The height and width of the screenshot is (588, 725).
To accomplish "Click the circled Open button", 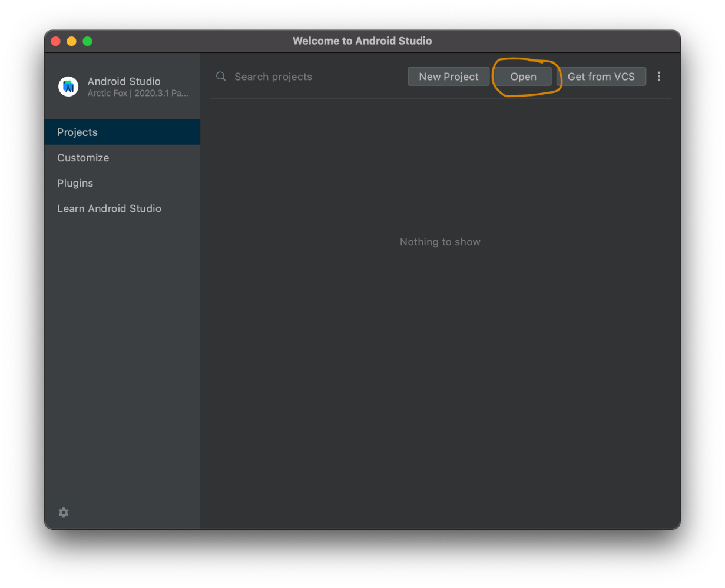I will pos(523,77).
